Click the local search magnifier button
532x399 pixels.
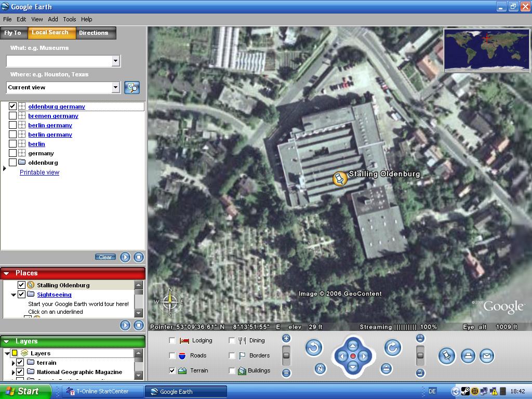click(132, 87)
